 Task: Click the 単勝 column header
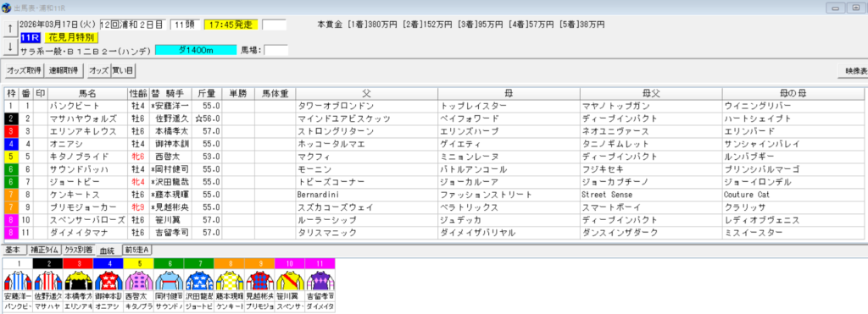[238, 93]
